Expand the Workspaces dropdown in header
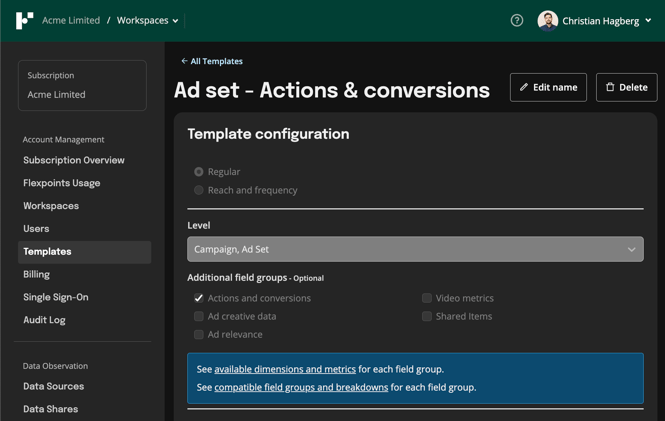The height and width of the screenshot is (421, 665). (148, 20)
